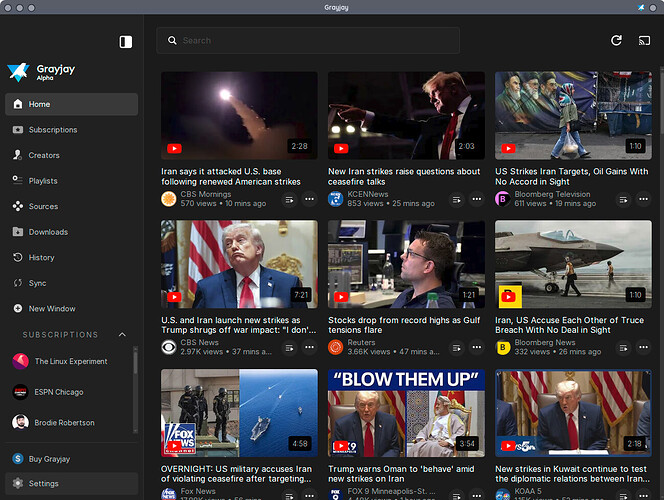Open the OVERNIGHT Fox News video thumbnail

pos(239,413)
